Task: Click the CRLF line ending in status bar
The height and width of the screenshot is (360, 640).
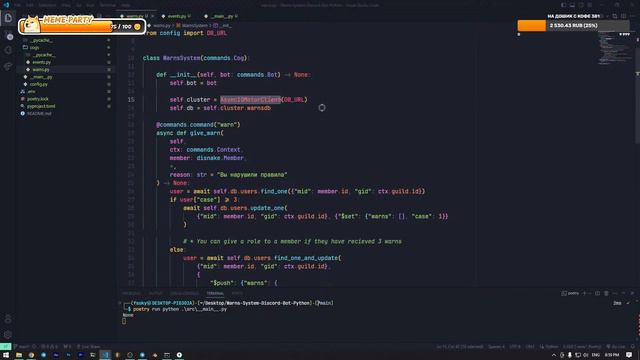Action: click(x=529, y=347)
